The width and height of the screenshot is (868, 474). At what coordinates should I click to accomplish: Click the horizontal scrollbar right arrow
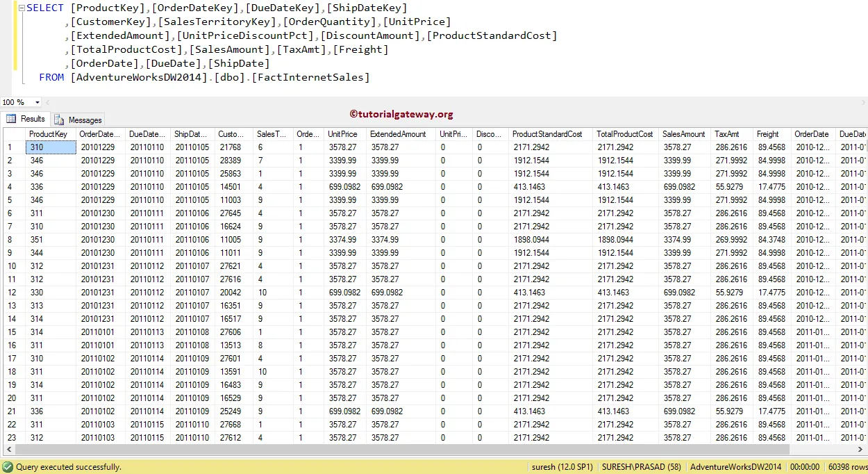[862, 450]
